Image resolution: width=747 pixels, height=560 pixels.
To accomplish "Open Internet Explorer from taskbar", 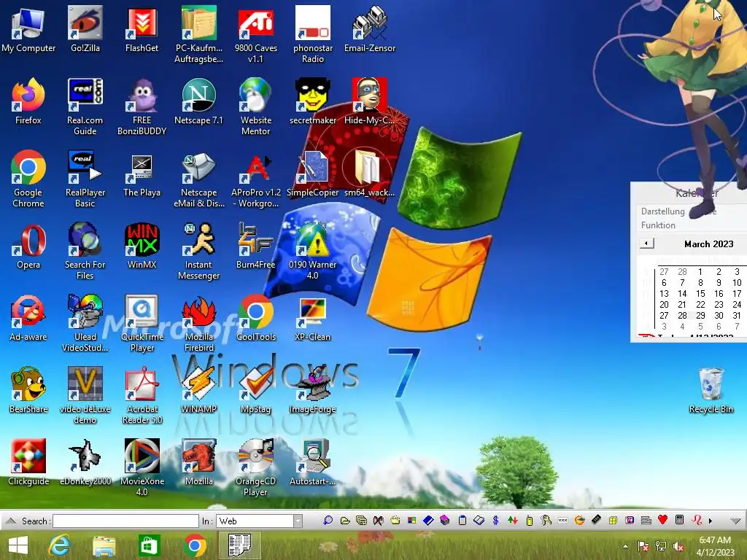I will 59,545.
